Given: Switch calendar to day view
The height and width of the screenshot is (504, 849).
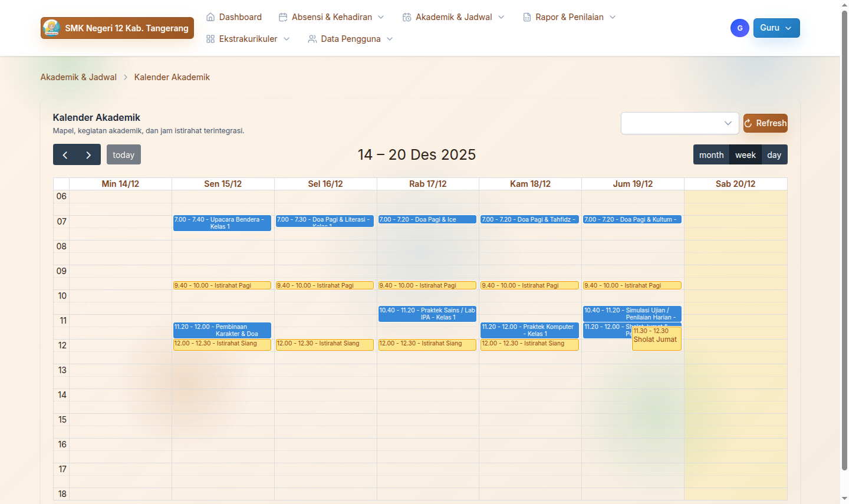Looking at the screenshot, I should pos(774,155).
